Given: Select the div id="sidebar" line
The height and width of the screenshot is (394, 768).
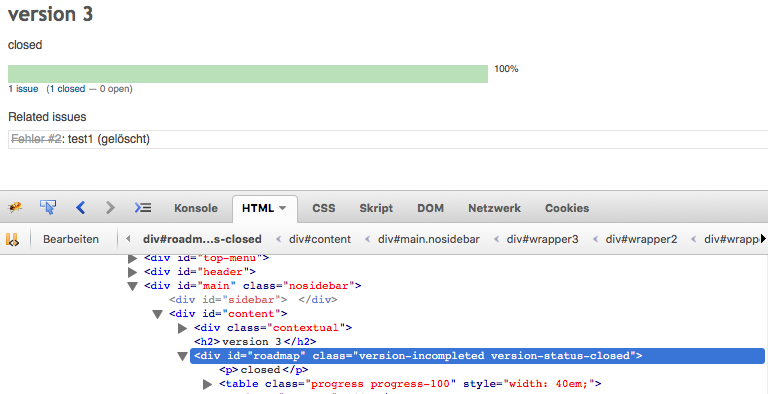Looking at the screenshot, I should [253, 299].
